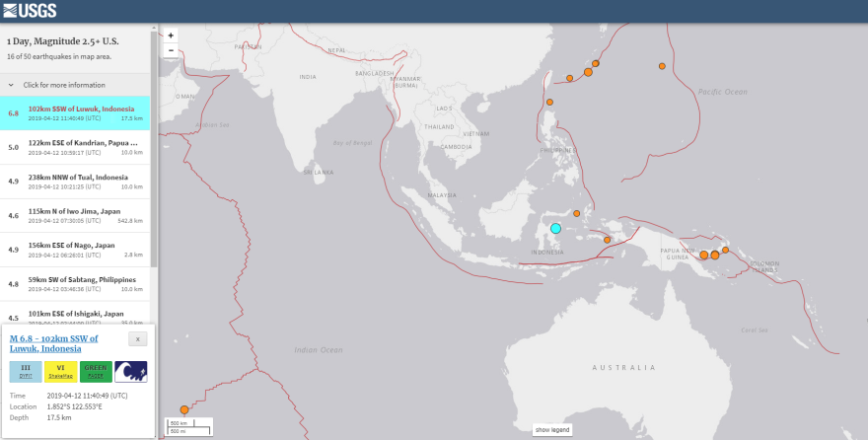
Task: Select the 5.0 Kandrian, Papua earthquake entry
Action: [77, 147]
